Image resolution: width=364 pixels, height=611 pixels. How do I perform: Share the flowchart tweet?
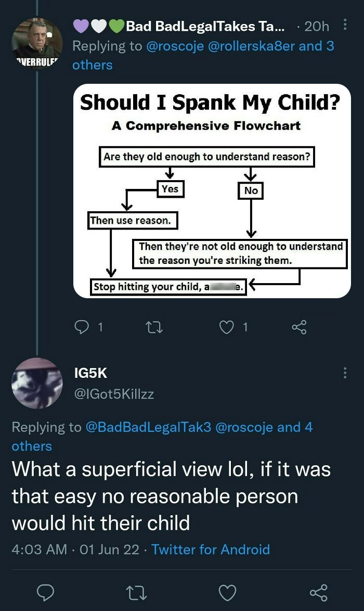coord(299,327)
